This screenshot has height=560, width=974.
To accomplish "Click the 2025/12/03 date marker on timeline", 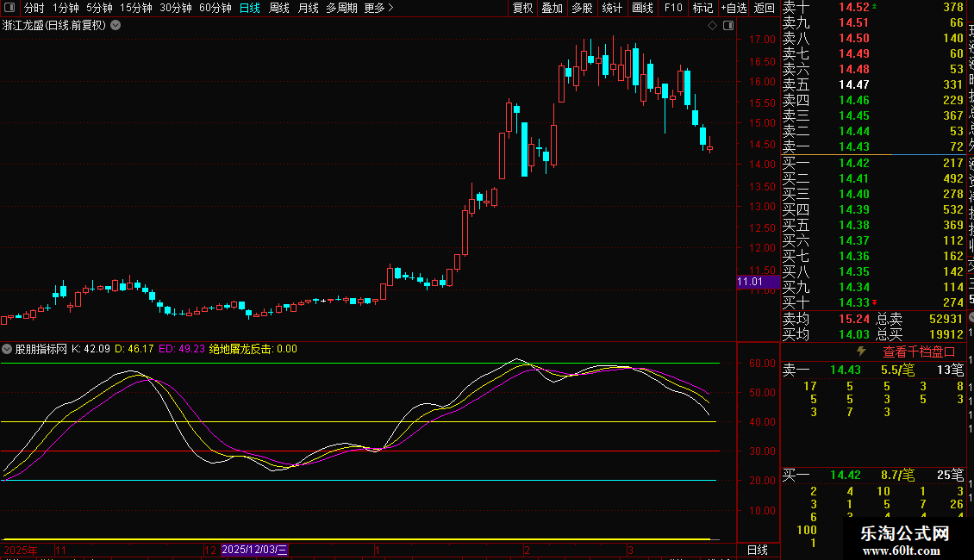I will 254,550.
